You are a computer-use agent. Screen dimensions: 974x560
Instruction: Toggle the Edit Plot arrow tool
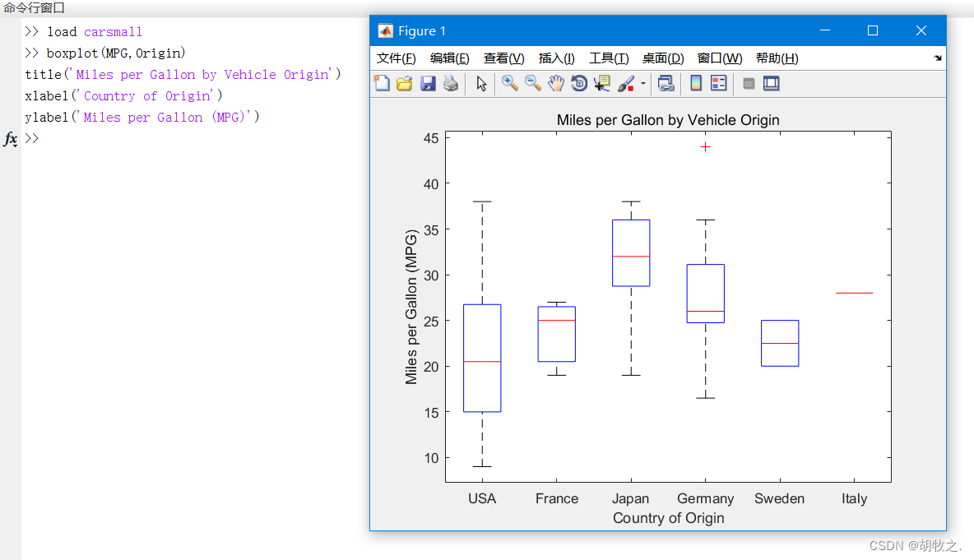coord(481,83)
